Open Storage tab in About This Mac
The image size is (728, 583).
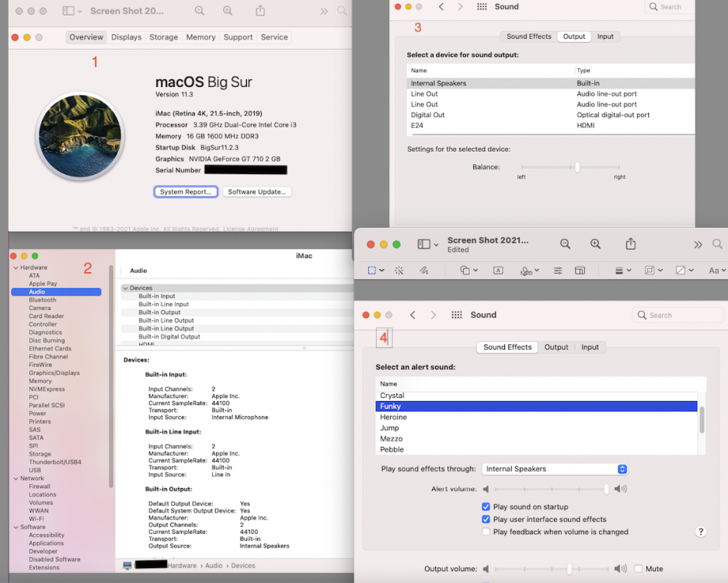(163, 37)
